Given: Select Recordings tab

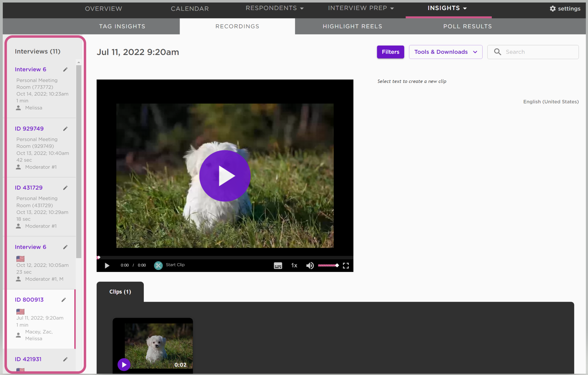Looking at the screenshot, I should (237, 26).
